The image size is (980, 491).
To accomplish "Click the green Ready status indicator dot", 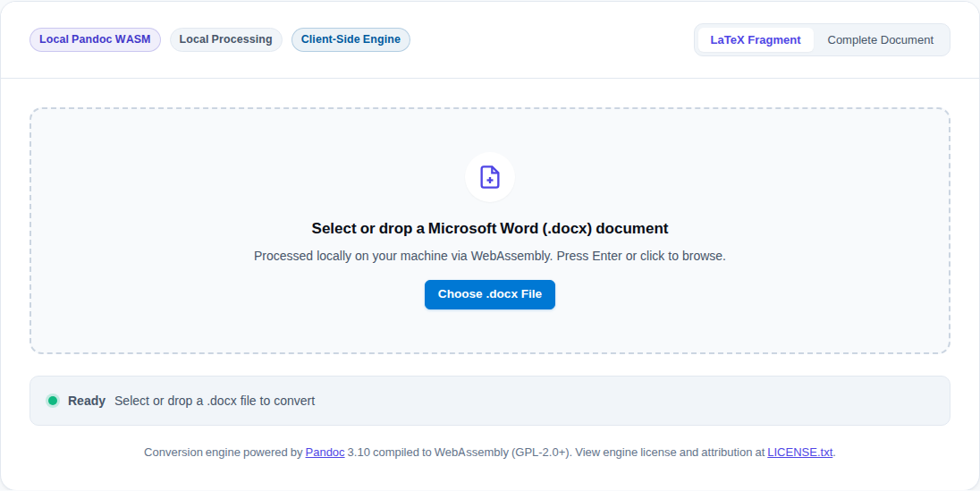I will point(53,401).
